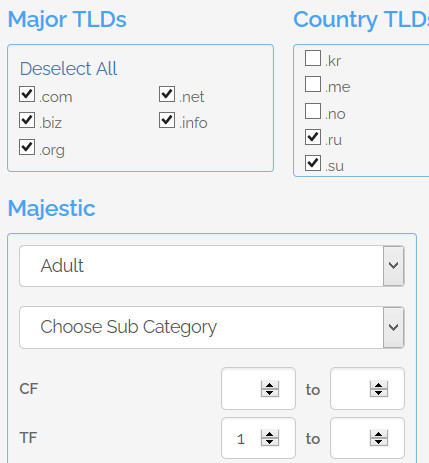
Task: Check the .me country TLD box
Action: point(313,84)
